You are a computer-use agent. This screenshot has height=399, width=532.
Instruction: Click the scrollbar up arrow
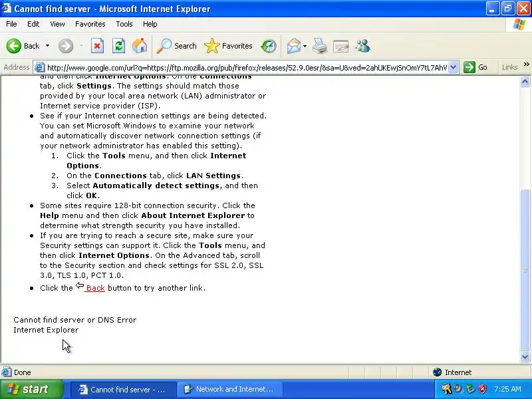pyautogui.click(x=525, y=81)
